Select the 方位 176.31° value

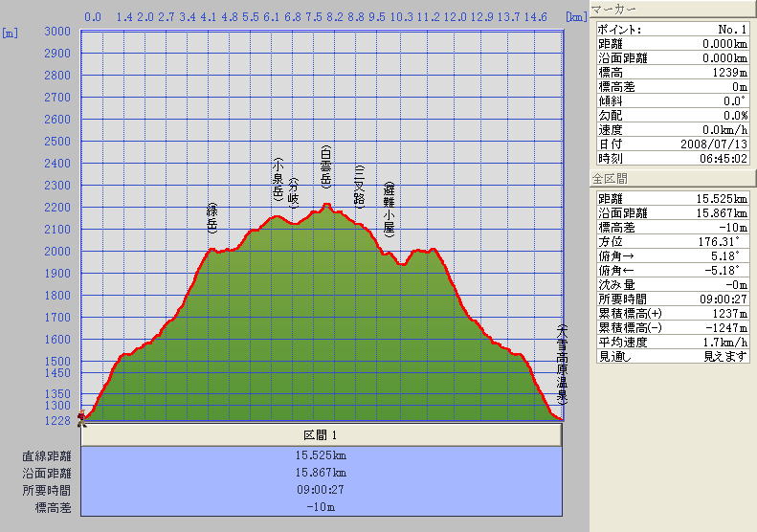click(719, 241)
